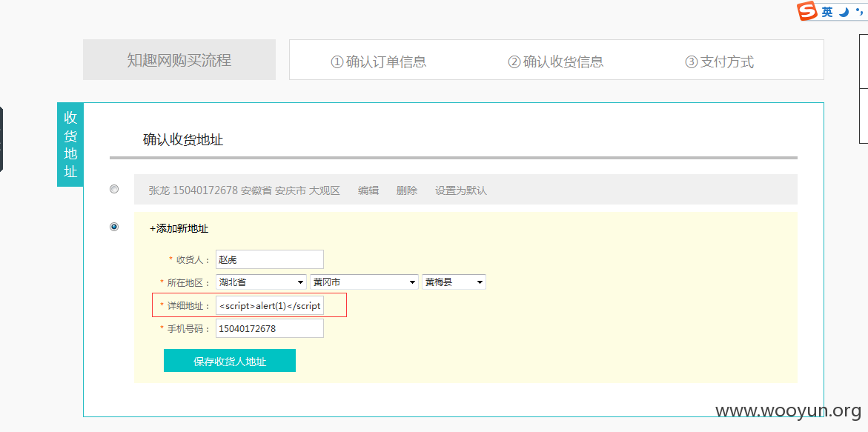The width and height of the screenshot is (868, 432).
Task: Click the 收货地址 side tab
Action: (x=70, y=144)
